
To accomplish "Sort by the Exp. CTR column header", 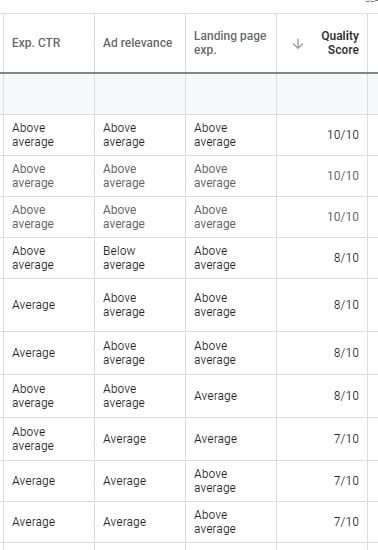I will click(36, 43).
